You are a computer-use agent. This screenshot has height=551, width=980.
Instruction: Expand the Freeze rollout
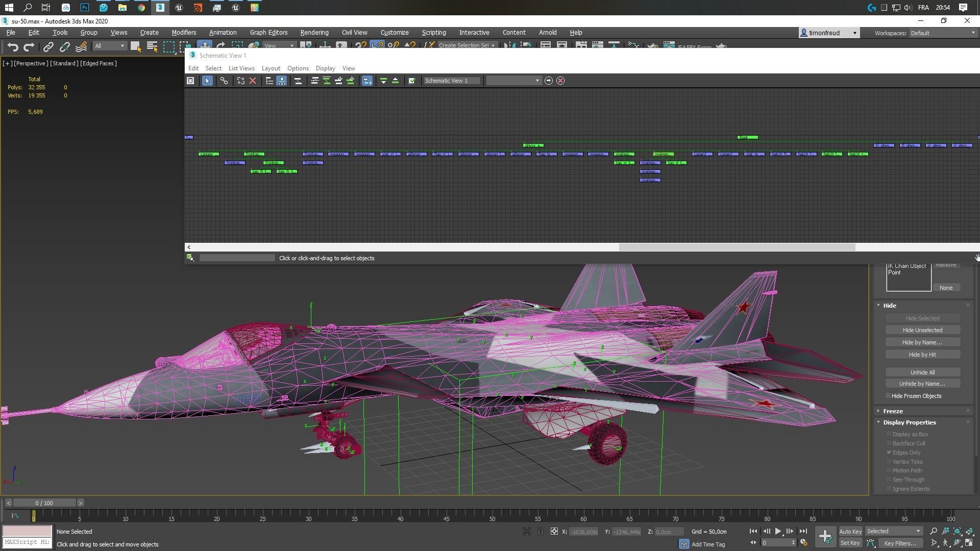click(x=893, y=411)
